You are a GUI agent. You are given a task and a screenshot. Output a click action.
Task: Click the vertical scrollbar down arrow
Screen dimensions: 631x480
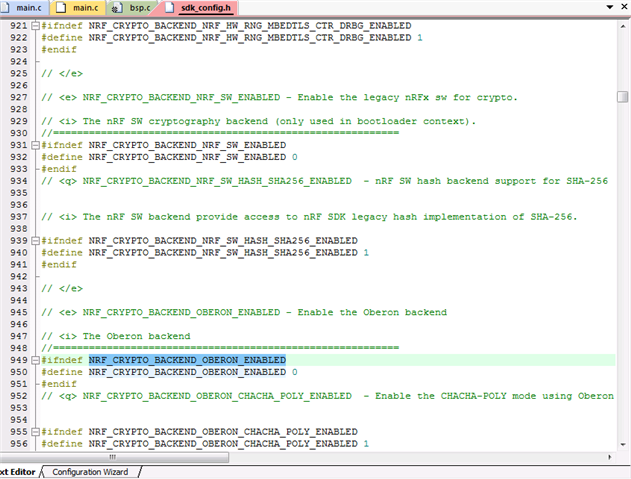(x=623, y=445)
